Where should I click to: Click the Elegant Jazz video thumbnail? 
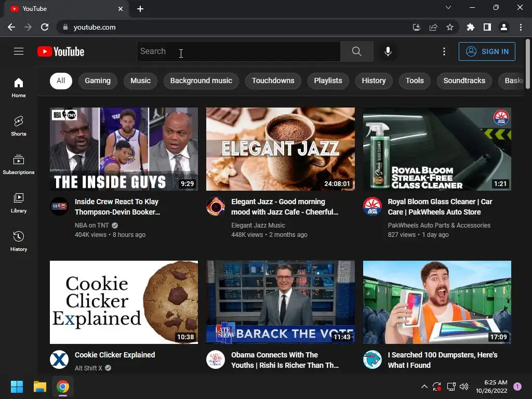click(x=281, y=149)
